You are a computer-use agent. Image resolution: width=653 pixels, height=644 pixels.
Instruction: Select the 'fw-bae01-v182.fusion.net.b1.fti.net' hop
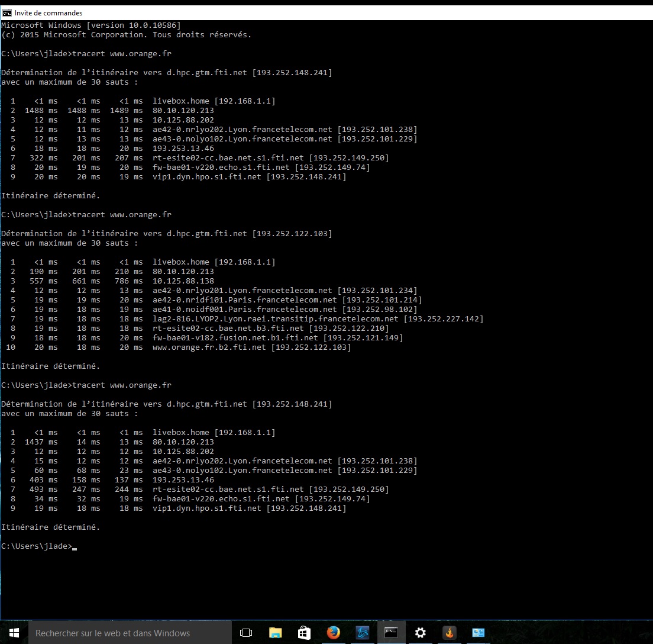coord(206,338)
